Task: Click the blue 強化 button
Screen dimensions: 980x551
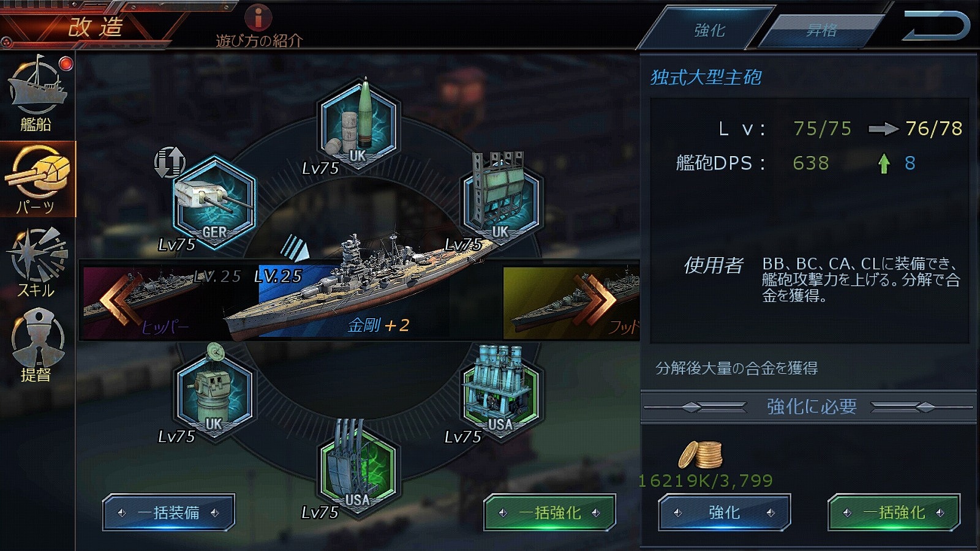Action: (724, 512)
